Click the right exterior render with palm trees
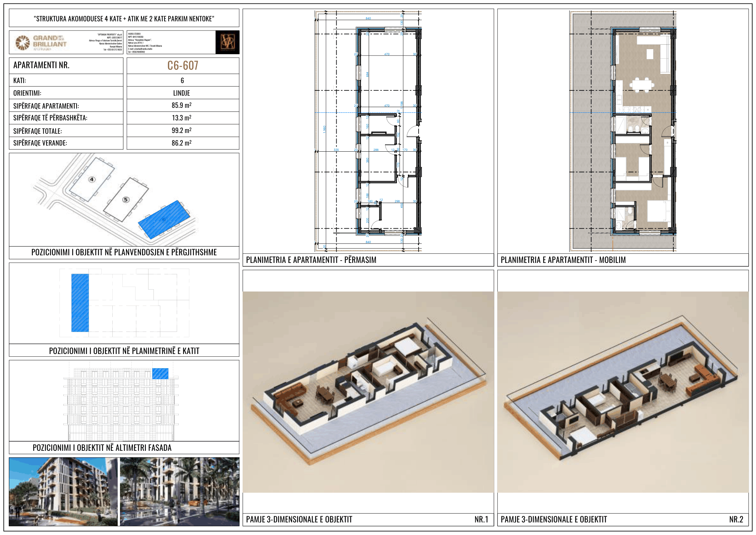Image resolution: width=756 pixels, height=535 pixels. coord(180,492)
